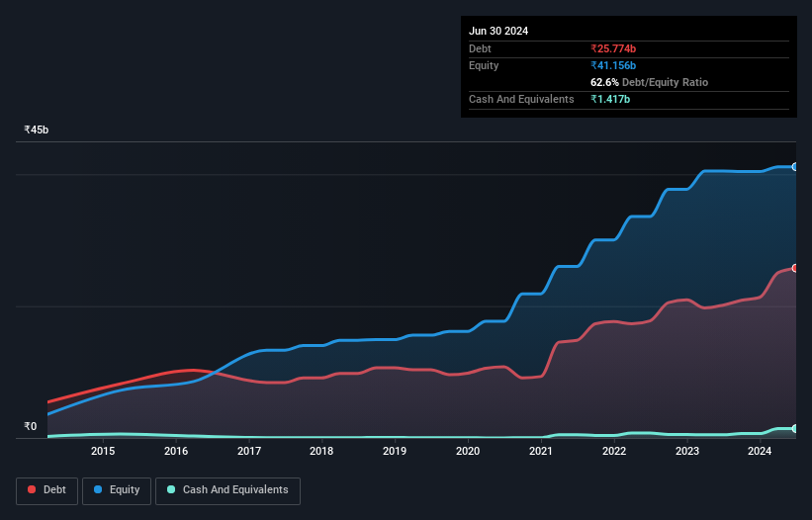
Task: Click the ₹25.774b debt value
Action: pos(613,48)
